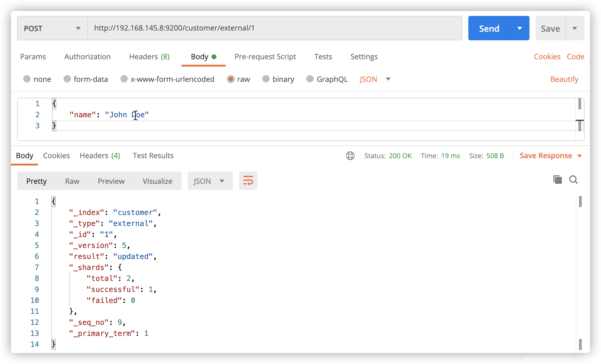Open the POST method selector
The image size is (601, 364).
coord(52,28)
